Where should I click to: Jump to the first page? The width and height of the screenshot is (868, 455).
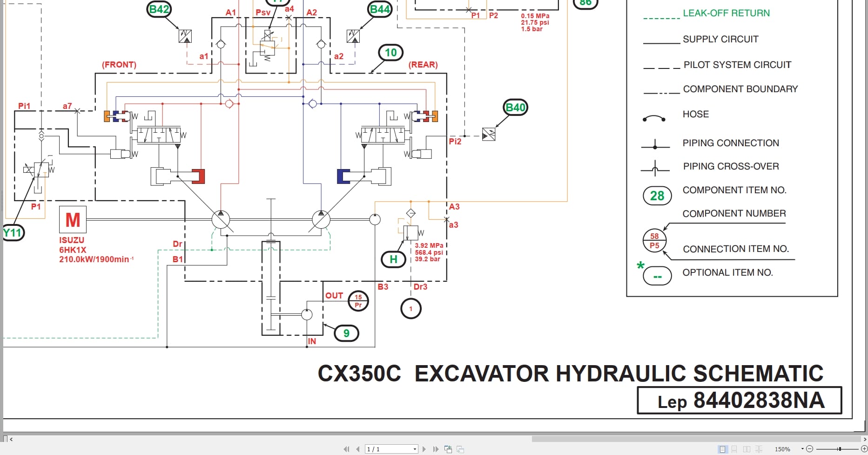click(x=347, y=449)
